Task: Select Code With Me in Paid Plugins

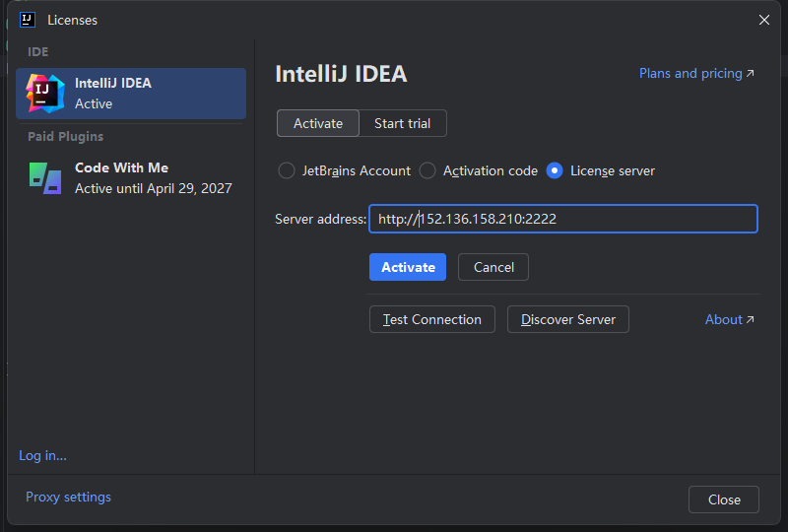Action: point(131,178)
